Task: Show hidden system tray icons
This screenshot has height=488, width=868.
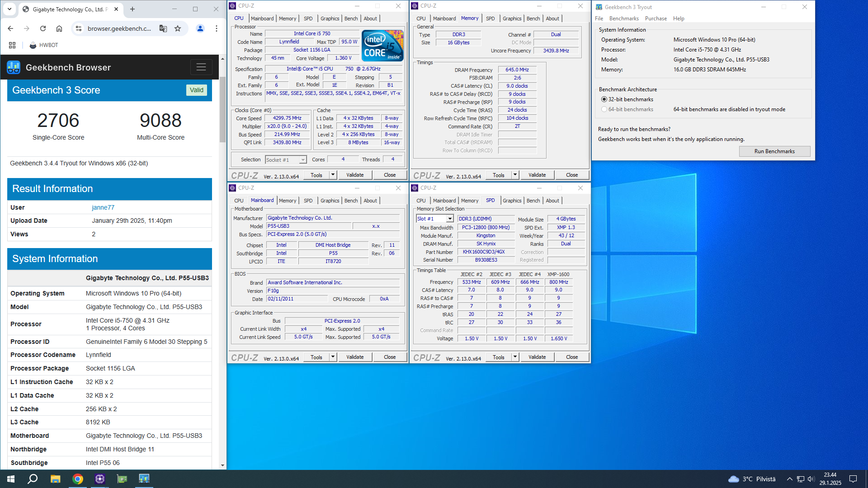Action: [789, 479]
